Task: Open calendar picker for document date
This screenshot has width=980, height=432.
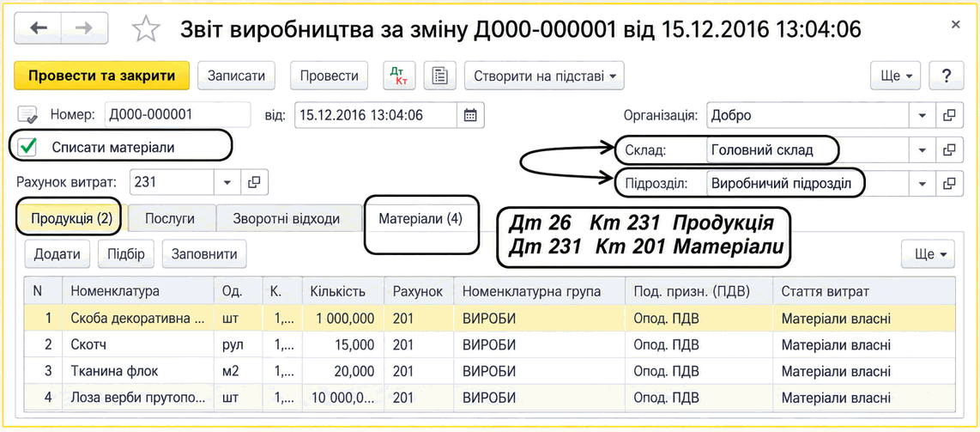Action: [470, 115]
